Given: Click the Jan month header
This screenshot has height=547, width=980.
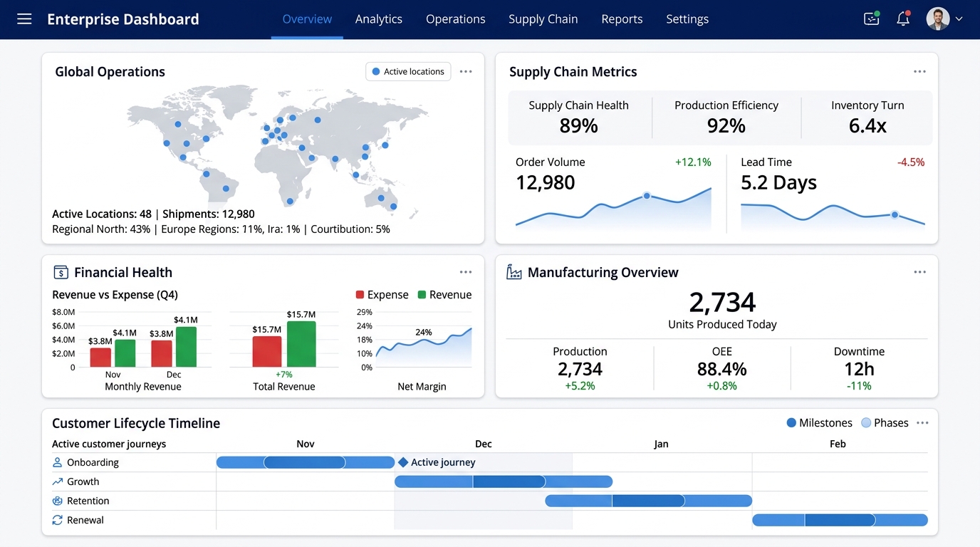Looking at the screenshot, I should coord(661,444).
